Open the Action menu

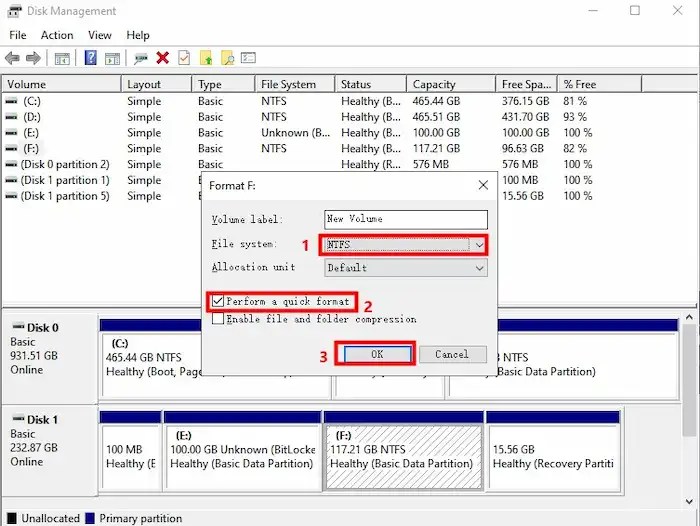[x=57, y=35]
